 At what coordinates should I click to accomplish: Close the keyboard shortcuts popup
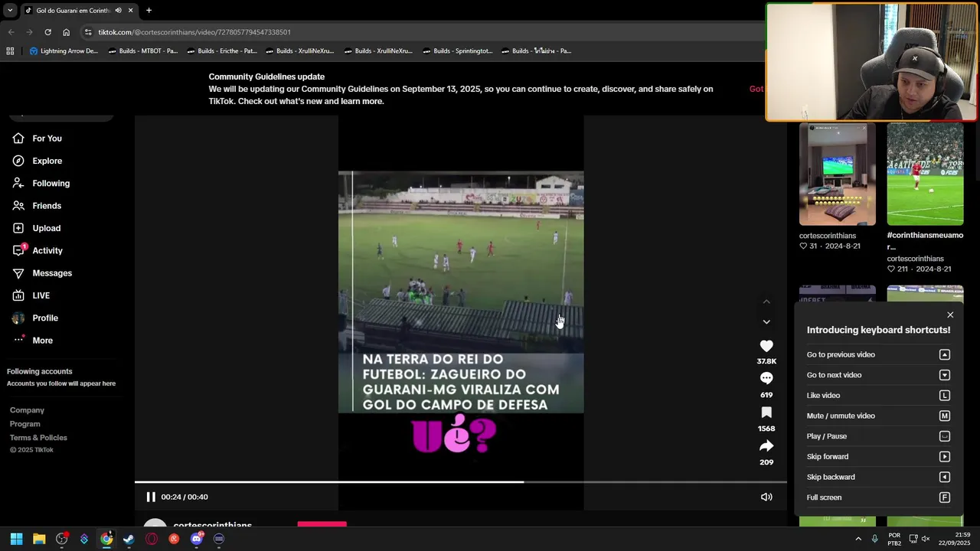click(950, 315)
